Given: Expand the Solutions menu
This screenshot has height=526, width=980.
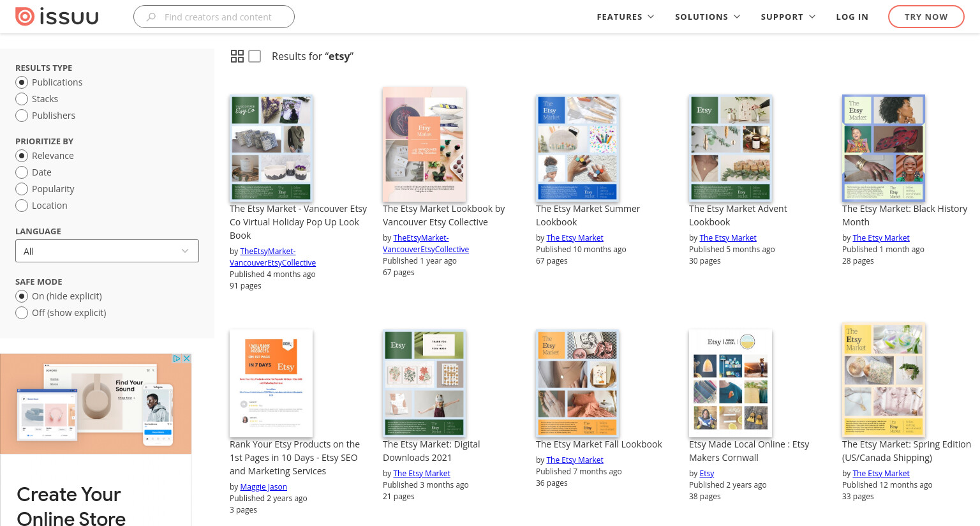Looking at the screenshot, I should [708, 17].
